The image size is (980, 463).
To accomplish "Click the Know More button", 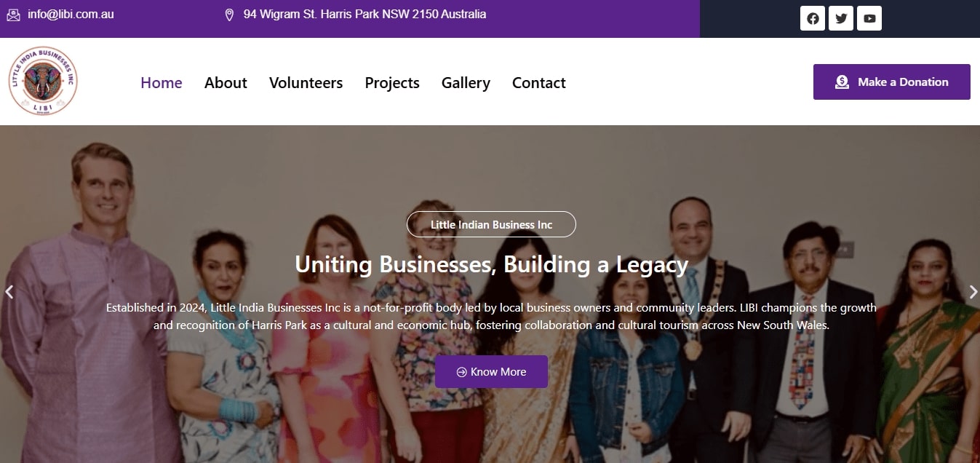I will 491,371.
